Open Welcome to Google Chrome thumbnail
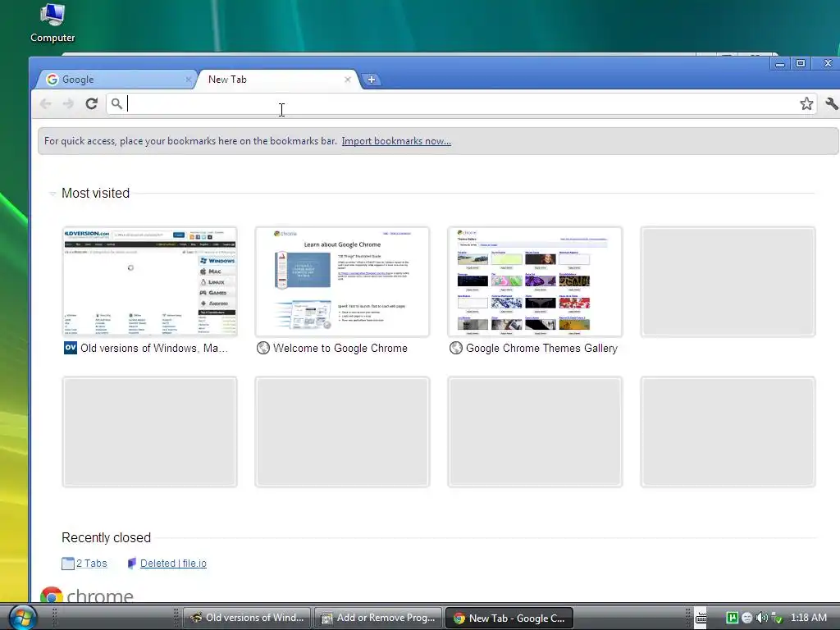Viewport: 840px width, 630px height. pyautogui.click(x=342, y=281)
